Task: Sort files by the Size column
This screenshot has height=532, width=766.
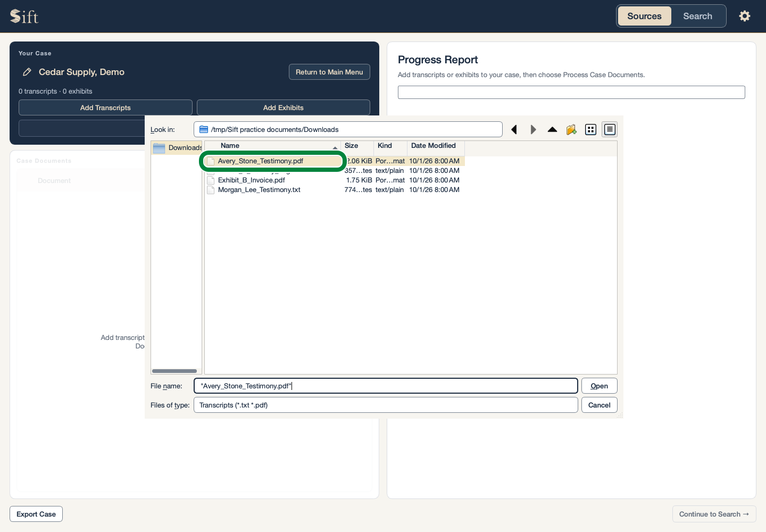Action: [x=357, y=146]
